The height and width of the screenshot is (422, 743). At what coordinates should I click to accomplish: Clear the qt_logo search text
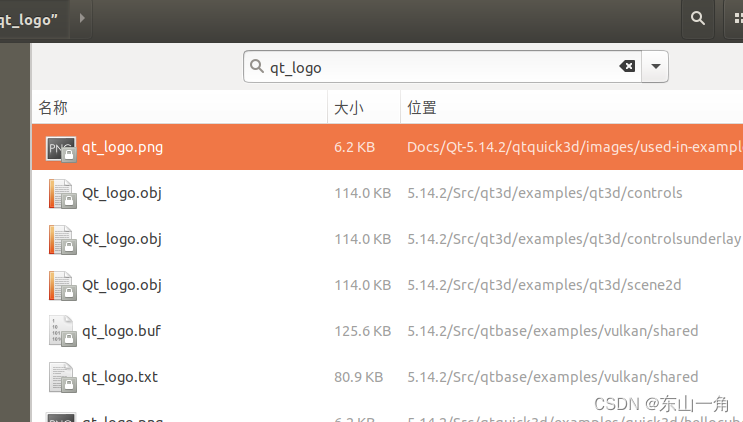click(627, 66)
